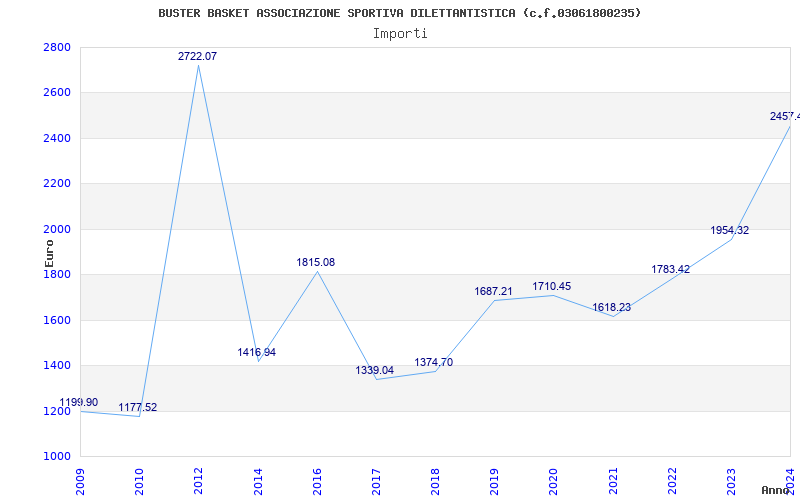Click the 1339.04 data label

click(x=374, y=371)
